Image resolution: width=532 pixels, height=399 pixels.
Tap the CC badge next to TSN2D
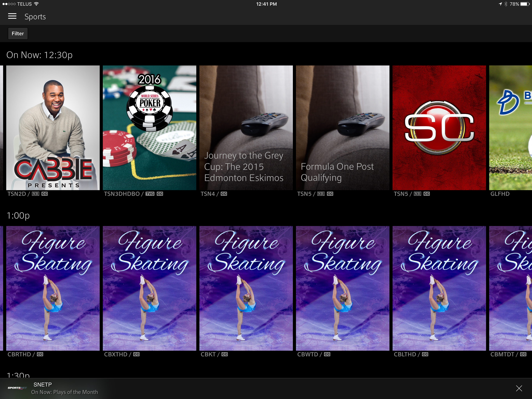coord(44,194)
